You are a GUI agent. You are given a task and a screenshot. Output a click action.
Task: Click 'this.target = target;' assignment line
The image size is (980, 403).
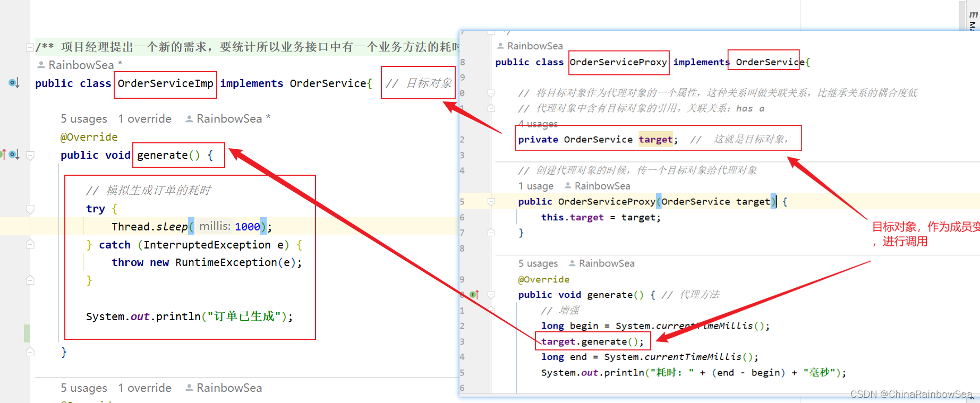601,217
